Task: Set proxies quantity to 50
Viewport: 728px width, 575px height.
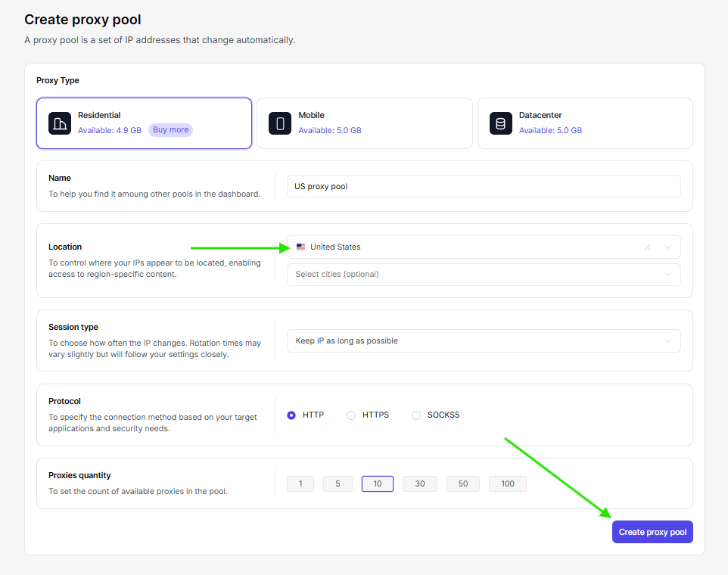Action: (x=463, y=484)
